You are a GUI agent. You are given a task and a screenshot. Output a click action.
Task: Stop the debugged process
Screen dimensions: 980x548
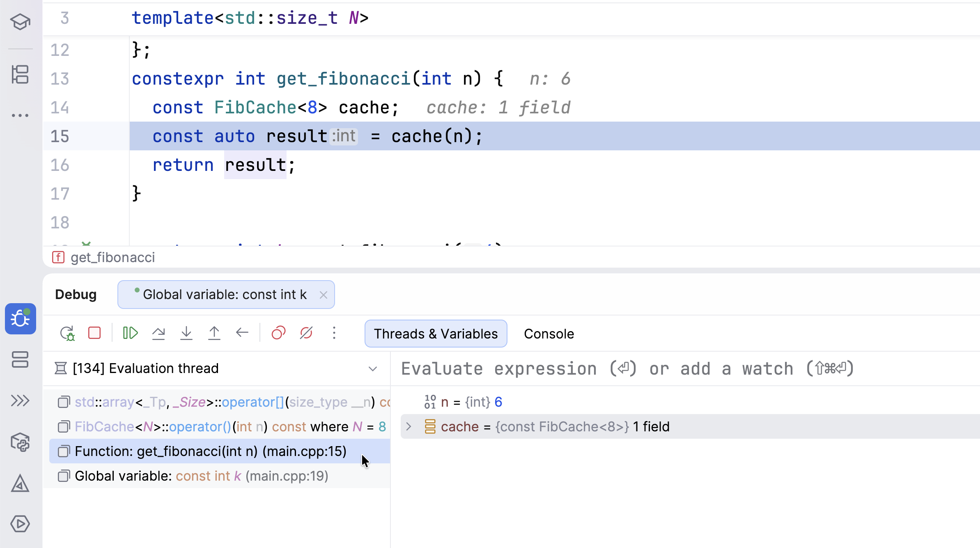pyautogui.click(x=94, y=333)
